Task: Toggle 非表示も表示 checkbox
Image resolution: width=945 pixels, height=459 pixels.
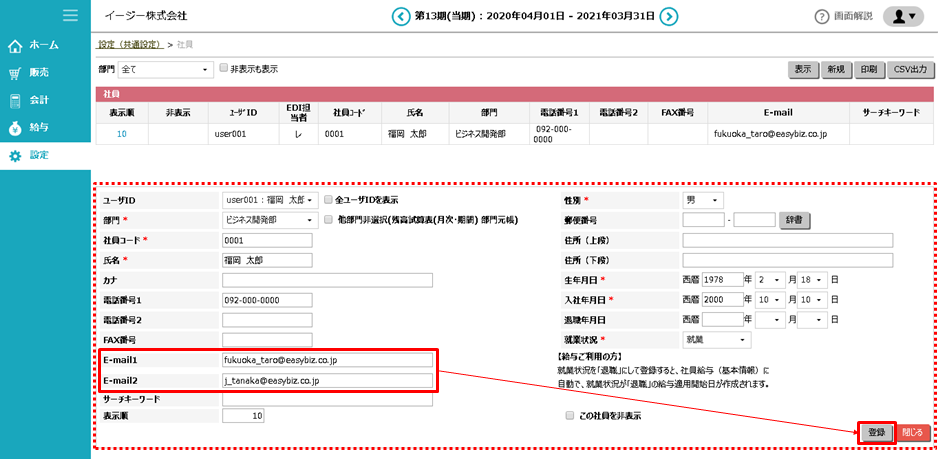Action: click(224, 69)
